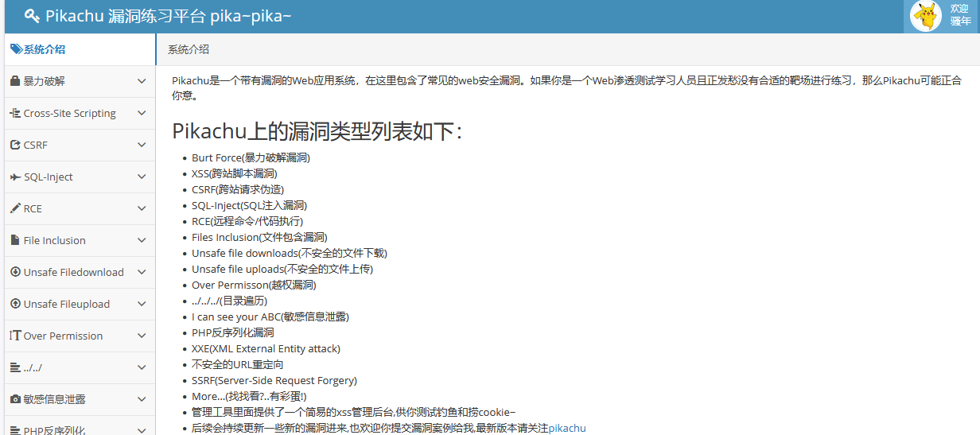Click the Cross-Site Scripting sidebar icon
Viewport: 980px width, 435px height.
click(x=15, y=113)
